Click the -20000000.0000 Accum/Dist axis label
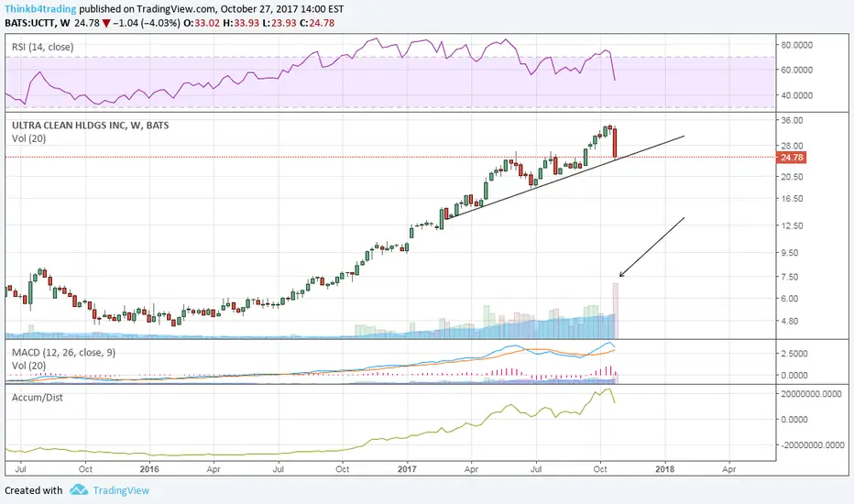This screenshot has height=504, width=854. (x=813, y=445)
